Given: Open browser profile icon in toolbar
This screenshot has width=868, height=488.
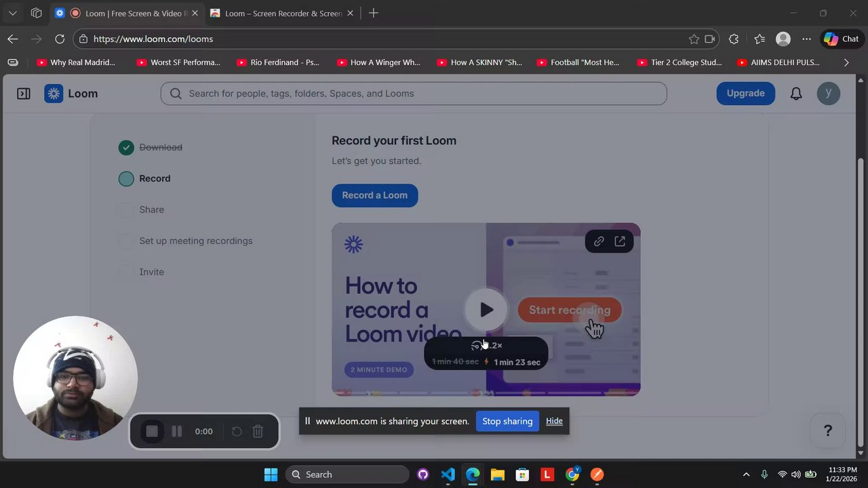Looking at the screenshot, I should click(783, 39).
